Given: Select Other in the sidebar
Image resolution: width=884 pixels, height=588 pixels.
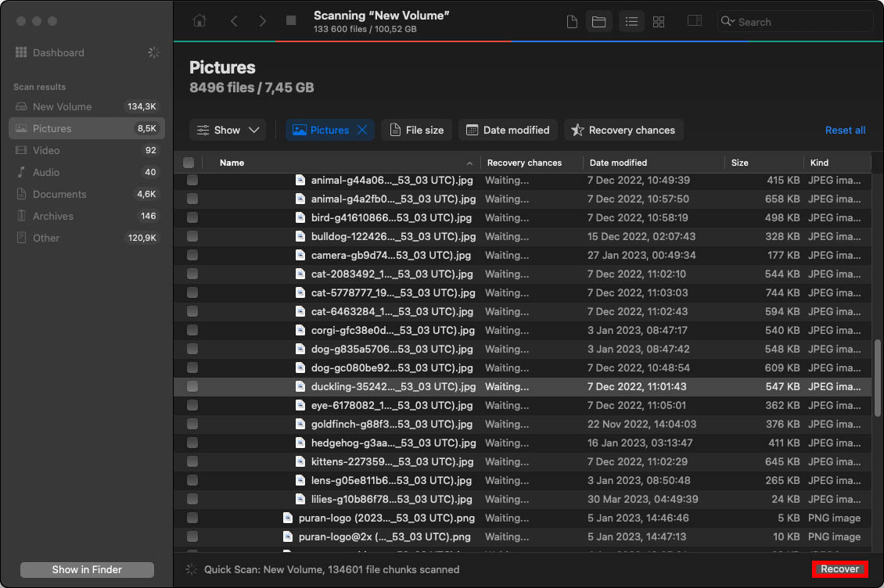Looking at the screenshot, I should coord(87,238).
